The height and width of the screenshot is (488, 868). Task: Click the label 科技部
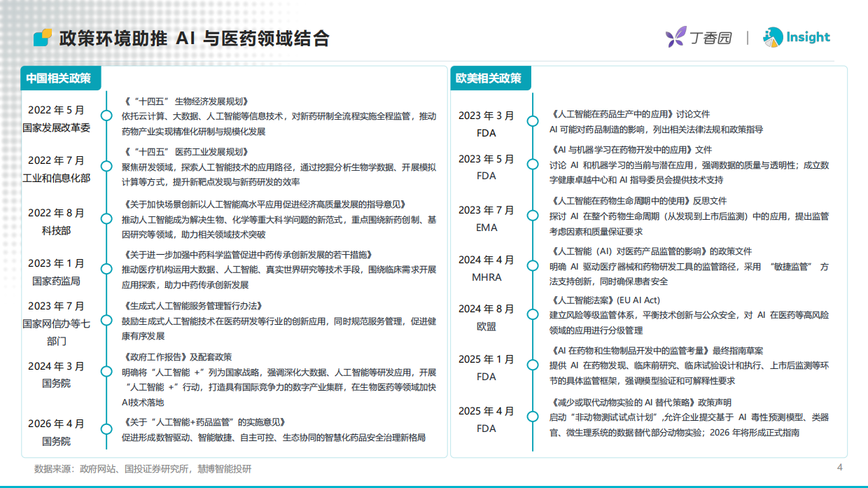click(x=56, y=230)
